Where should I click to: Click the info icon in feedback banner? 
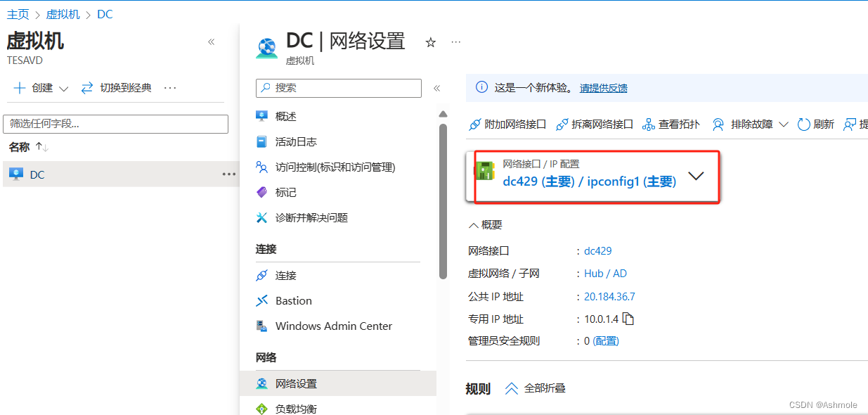(x=481, y=87)
